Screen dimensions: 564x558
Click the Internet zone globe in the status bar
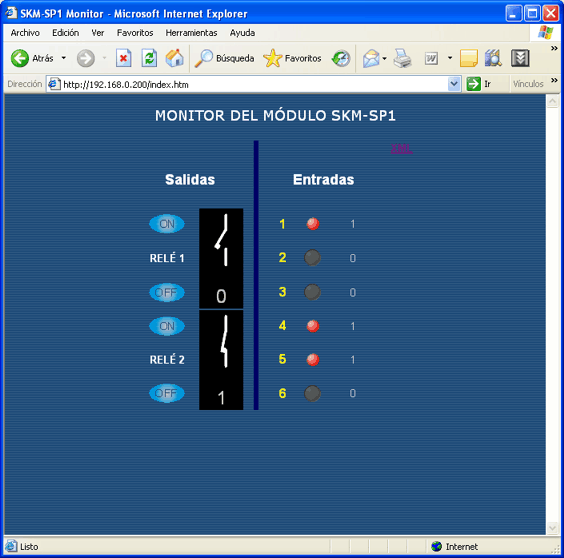click(x=436, y=546)
